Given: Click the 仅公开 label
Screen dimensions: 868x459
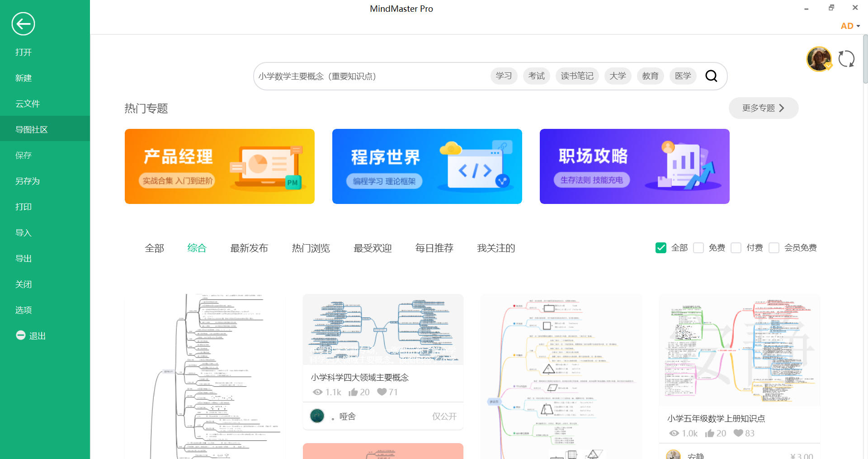Looking at the screenshot, I should (444, 416).
